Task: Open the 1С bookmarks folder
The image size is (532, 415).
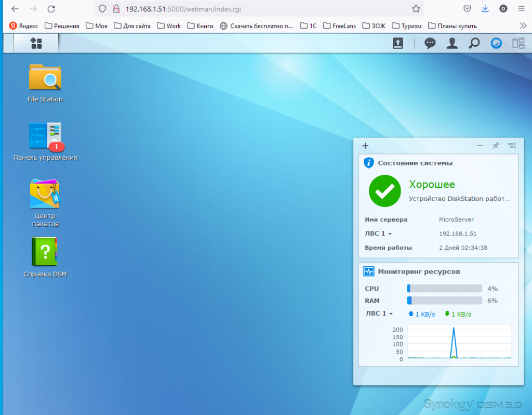Action: [x=309, y=26]
